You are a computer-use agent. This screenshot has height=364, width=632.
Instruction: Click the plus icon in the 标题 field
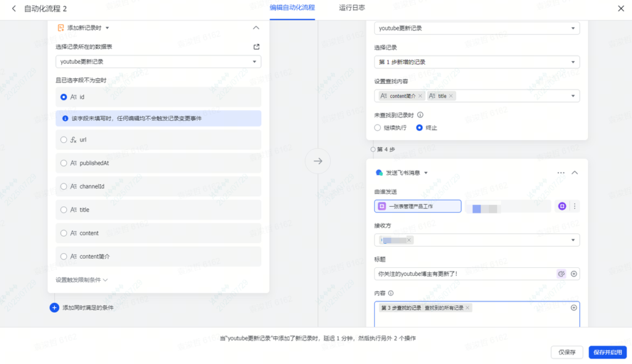point(574,274)
